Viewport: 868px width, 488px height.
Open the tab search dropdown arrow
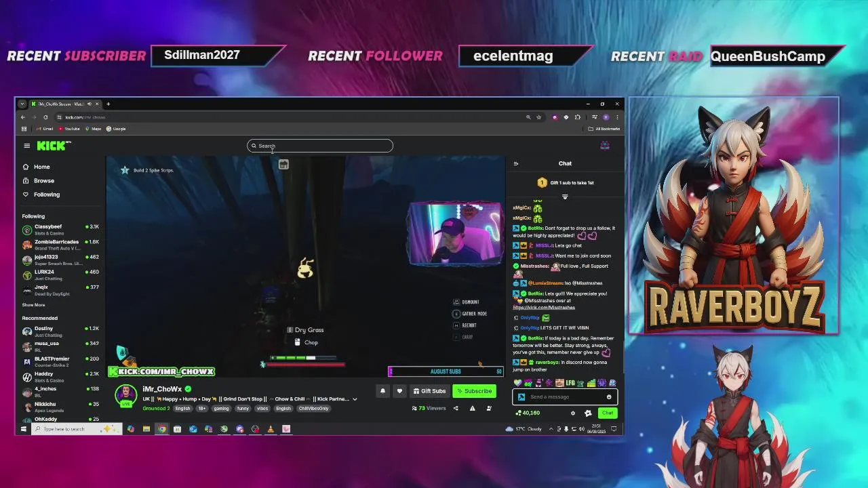pos(22,104)
